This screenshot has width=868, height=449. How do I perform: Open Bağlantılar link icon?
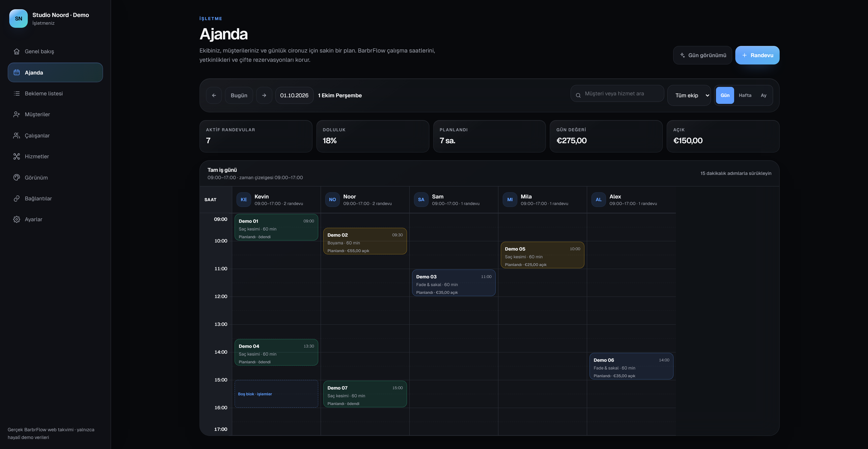[x=17, y=199]
